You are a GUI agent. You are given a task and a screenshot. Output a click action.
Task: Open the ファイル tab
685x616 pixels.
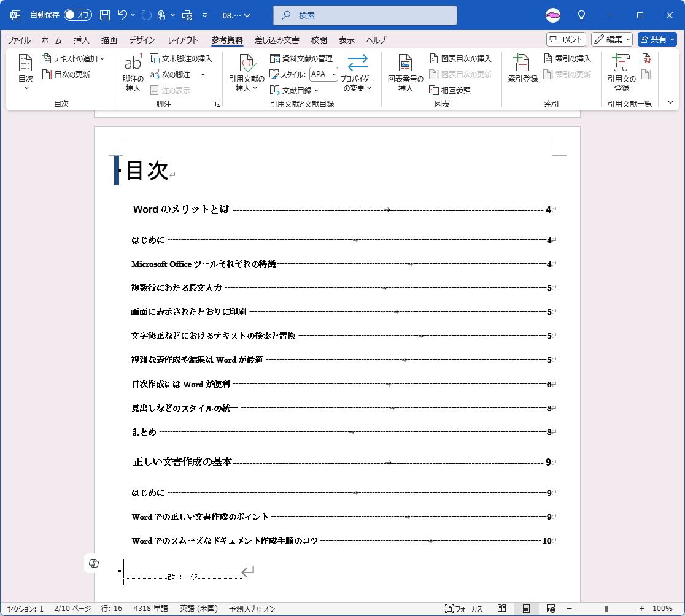click(x=19, y=40)
